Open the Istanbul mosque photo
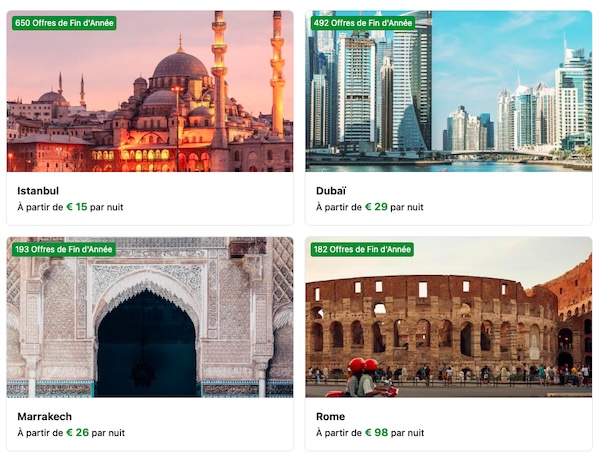The height and width of the screenshot is (458, 600). tap(150, 91)
